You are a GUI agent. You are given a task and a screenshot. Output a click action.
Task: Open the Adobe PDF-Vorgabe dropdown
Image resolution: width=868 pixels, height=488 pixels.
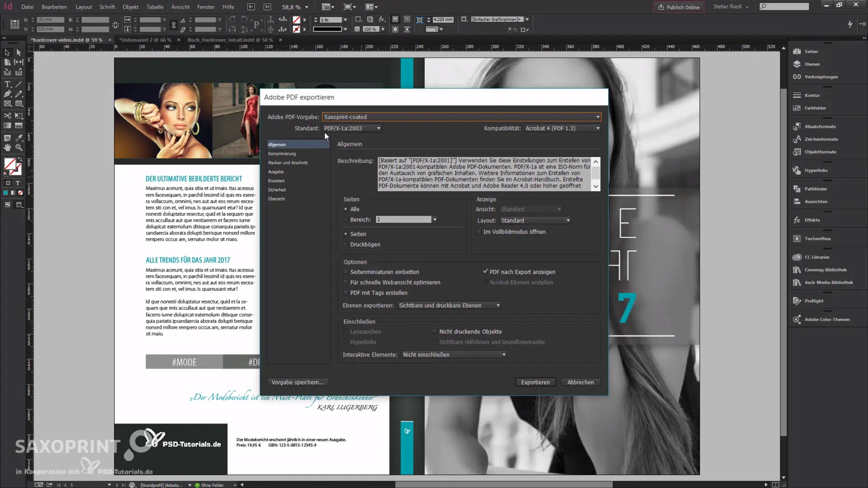pos(598,117)
